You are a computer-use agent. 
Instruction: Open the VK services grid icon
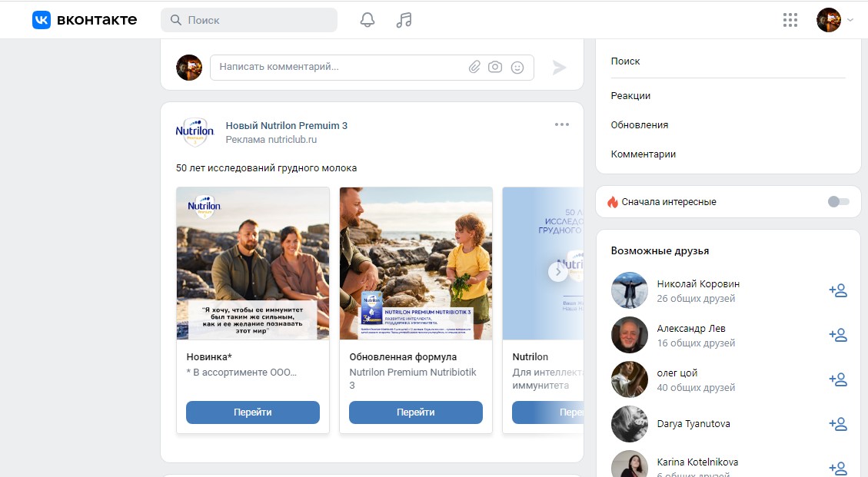coord(790,21)
